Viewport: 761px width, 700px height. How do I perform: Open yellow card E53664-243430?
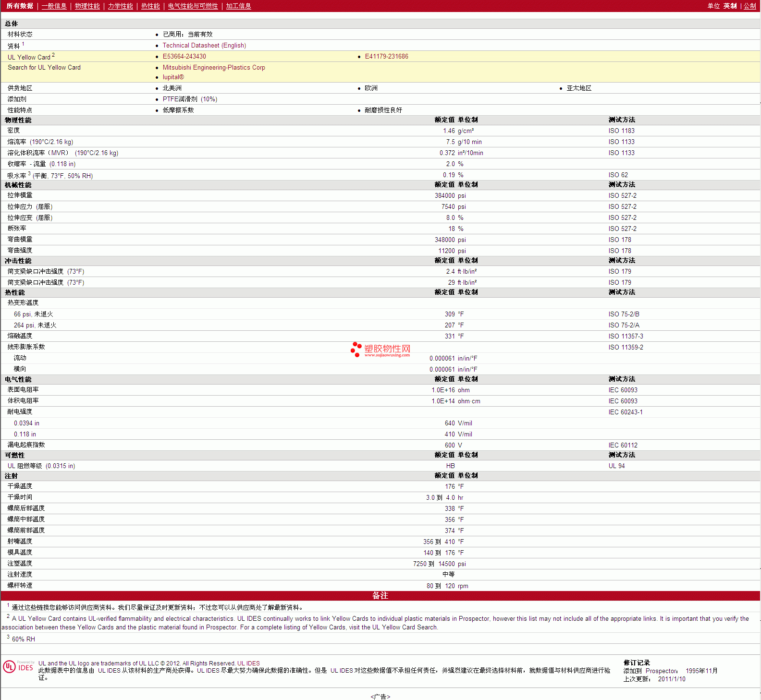pos(184,56)
